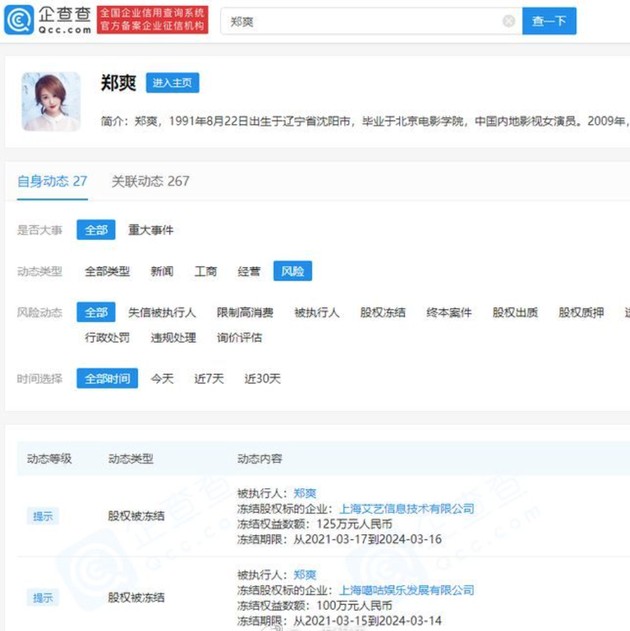630x631 pixels.
Task: Open the 上海艾艺信息技术有限公司 link
Action: click(407, 509)
